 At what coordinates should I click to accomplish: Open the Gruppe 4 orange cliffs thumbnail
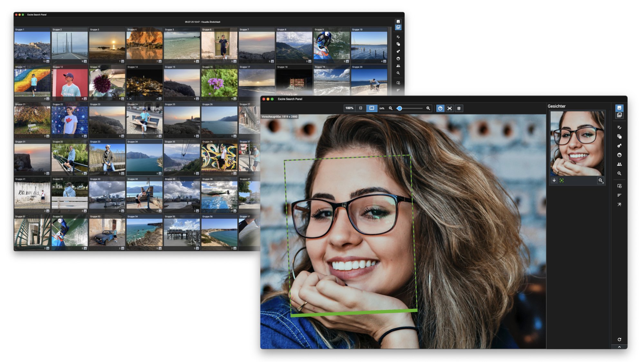click(x=144, y=45)
